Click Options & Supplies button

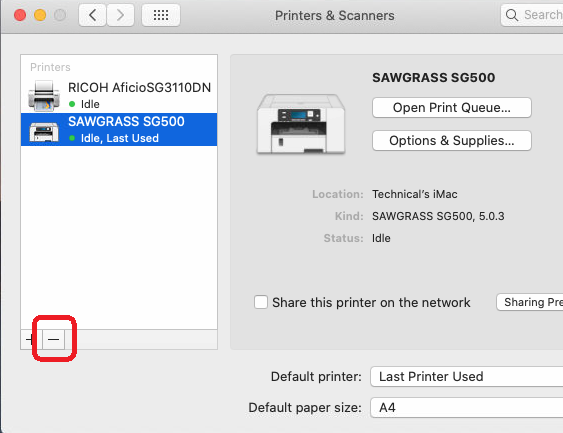452,140
